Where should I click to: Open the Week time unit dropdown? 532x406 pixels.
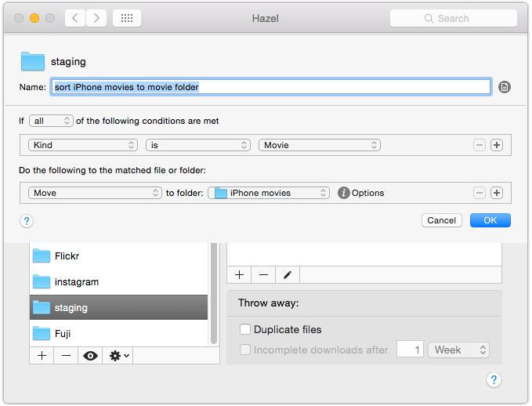click(458, 350)
